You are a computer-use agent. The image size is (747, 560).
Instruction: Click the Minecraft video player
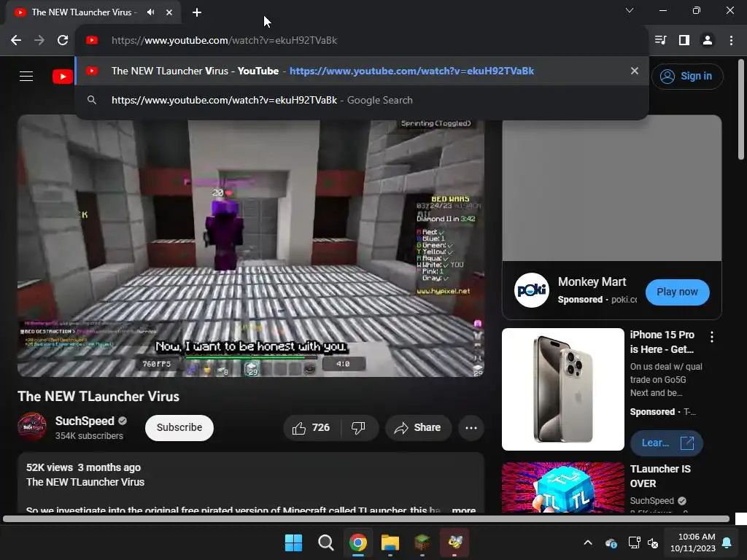point(251,246)
